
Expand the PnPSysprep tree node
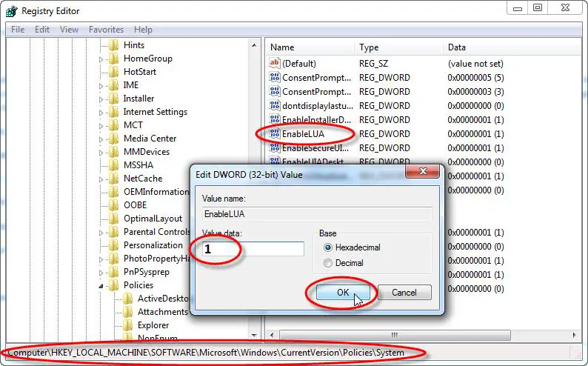tap(101, 273)
